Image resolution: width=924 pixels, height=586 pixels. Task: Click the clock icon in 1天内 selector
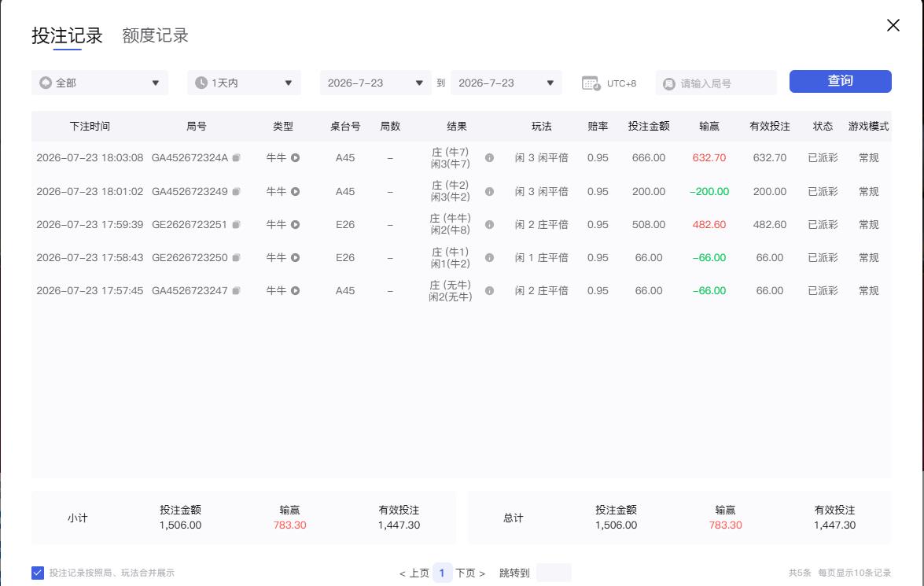pos(201,83)
